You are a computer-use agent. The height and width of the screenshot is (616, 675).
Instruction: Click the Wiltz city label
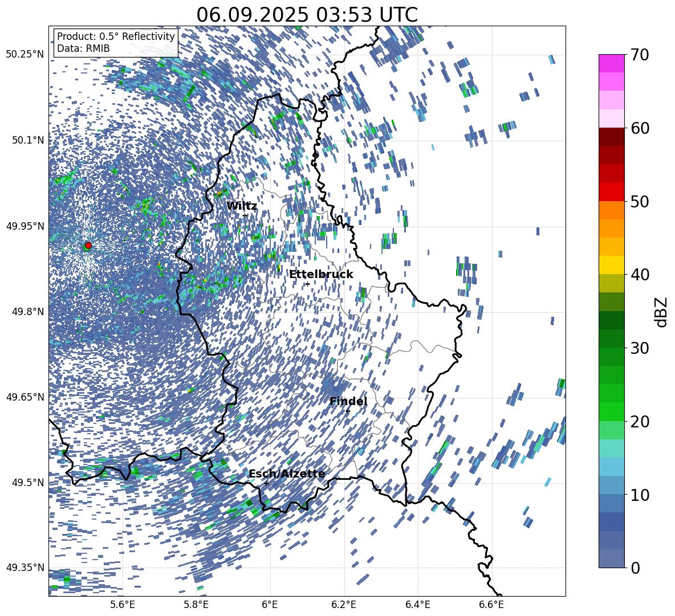(242, 206)
